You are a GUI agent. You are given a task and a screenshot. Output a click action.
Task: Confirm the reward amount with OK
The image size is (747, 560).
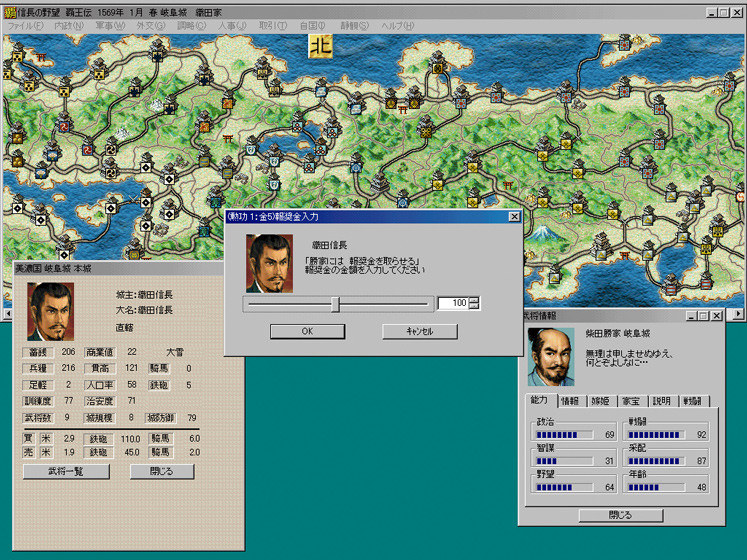(307, 331)
